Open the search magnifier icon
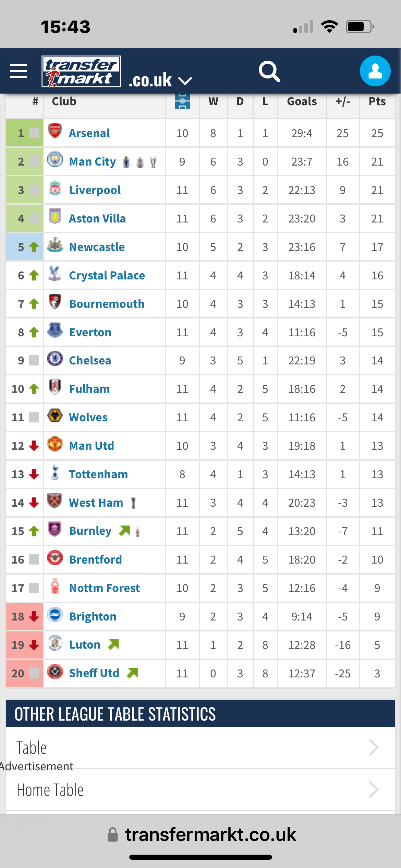Screen dimensions: 401x868 click(269, 71)
